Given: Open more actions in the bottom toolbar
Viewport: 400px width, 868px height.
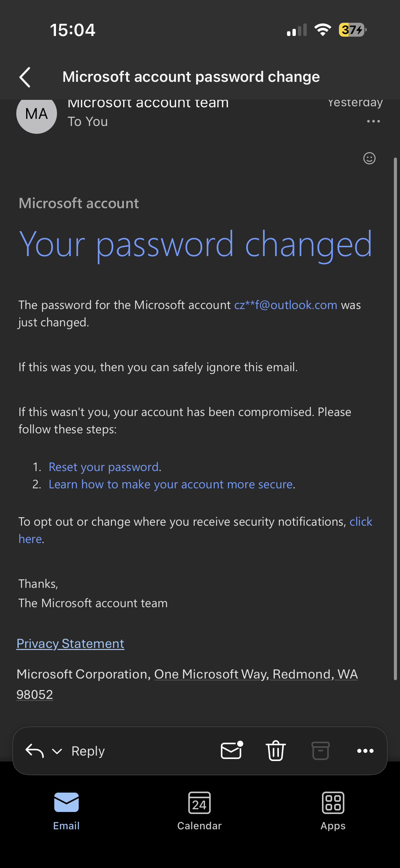Looking at the screenshot, I should tap(365, 751).
